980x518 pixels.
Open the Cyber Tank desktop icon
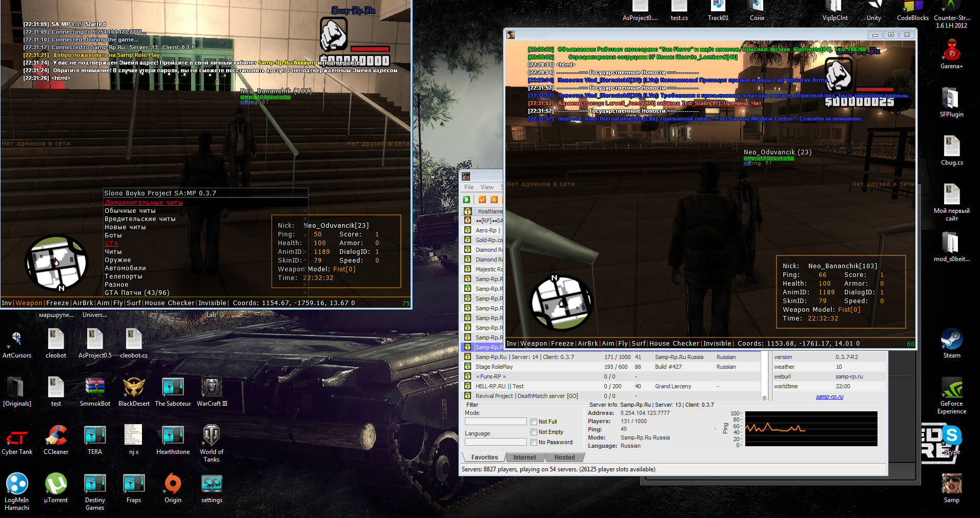17,440
